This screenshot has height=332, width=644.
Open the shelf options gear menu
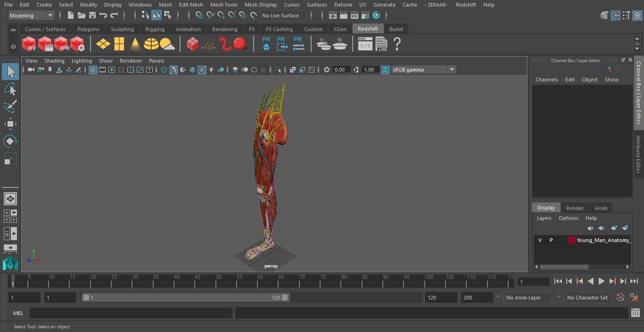click(x=13, y=47)
